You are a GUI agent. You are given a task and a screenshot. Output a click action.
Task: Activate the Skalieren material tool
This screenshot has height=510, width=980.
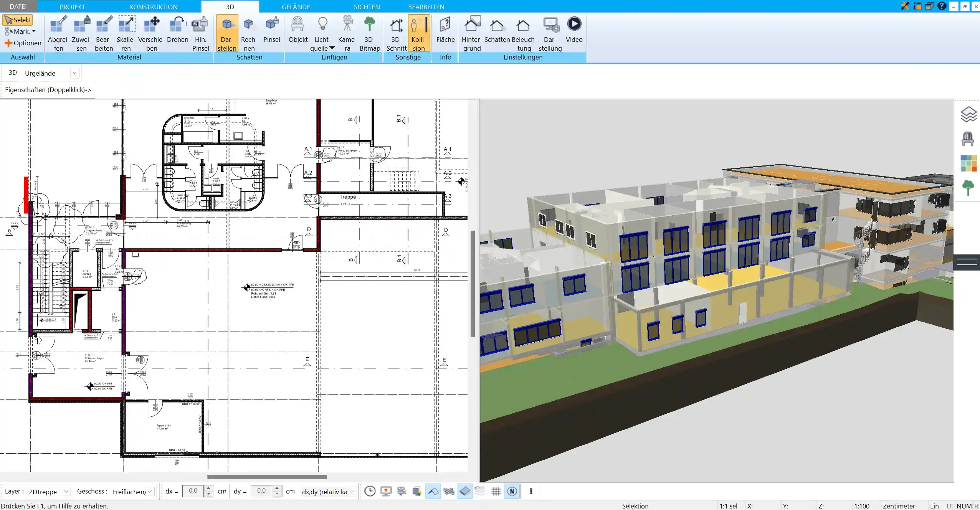[x=126, y=33]
